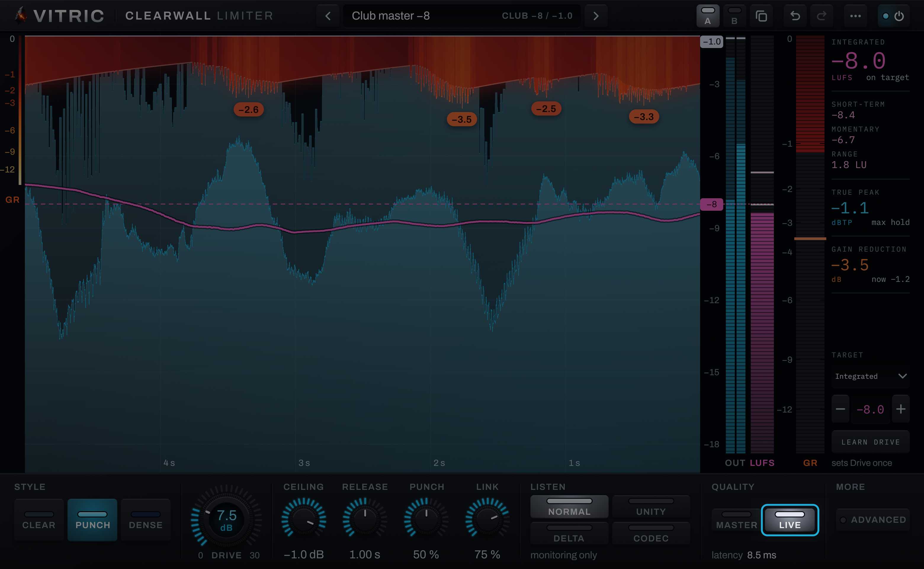Go to the next preset arrow
This screenshot has width=924, height=569.
(x=596, y=16)
